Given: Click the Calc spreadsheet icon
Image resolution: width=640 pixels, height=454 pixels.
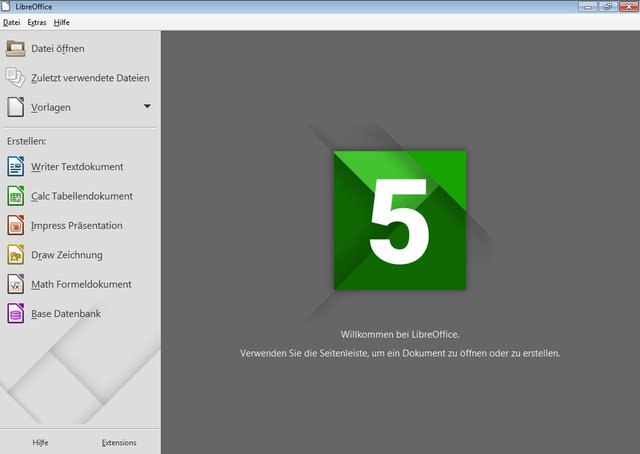Looking at the screenshot, I should 16,196.
